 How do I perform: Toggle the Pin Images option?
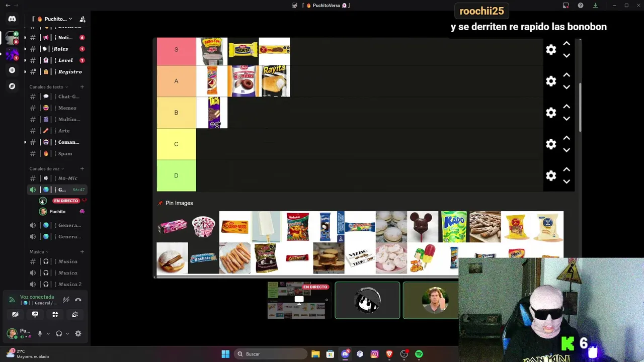[175, 203]
